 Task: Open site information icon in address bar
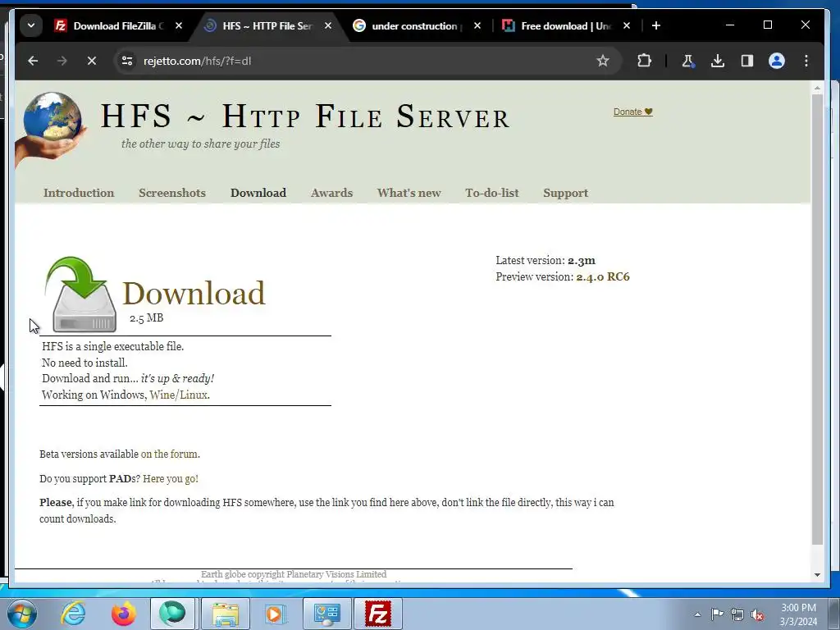(127, 61)
